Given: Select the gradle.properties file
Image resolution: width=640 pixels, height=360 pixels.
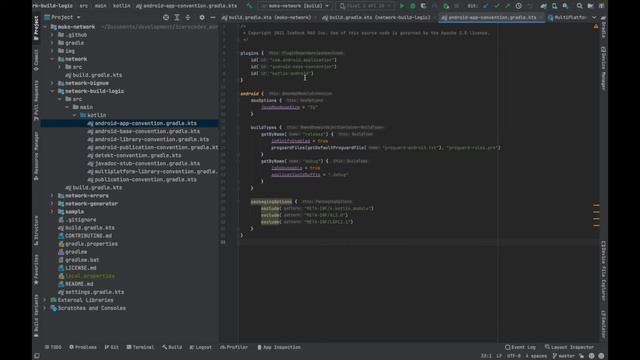Looking at the screenshot, I should coord(88,244).
